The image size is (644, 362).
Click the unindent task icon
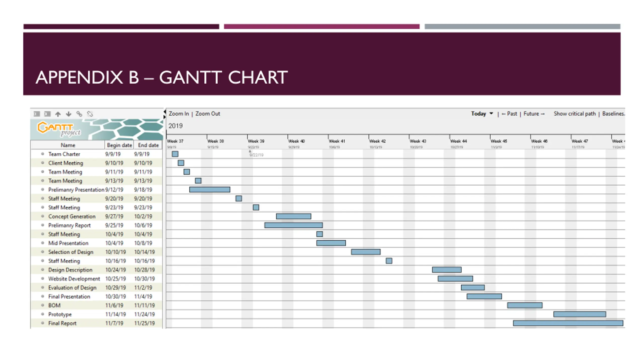click(37, 114)
